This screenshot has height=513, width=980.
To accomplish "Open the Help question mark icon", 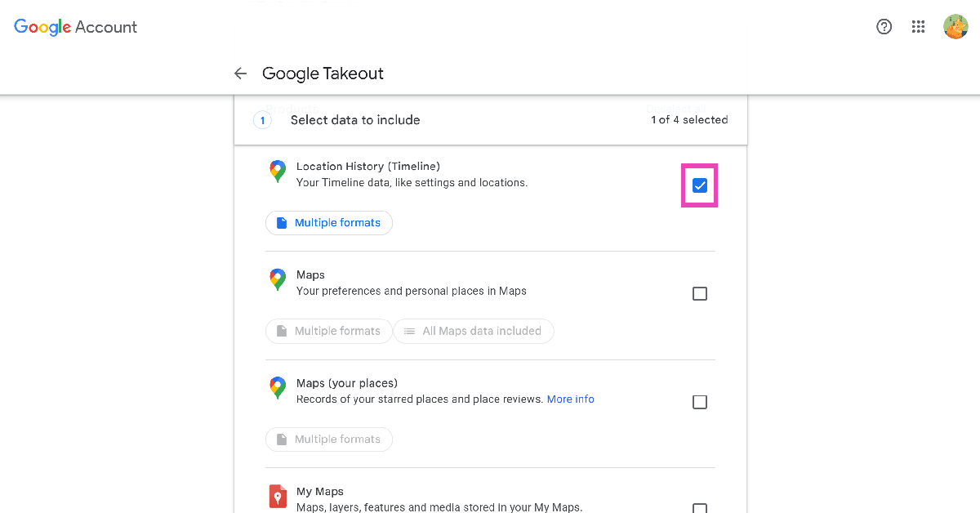I will (x=884, y=27).
